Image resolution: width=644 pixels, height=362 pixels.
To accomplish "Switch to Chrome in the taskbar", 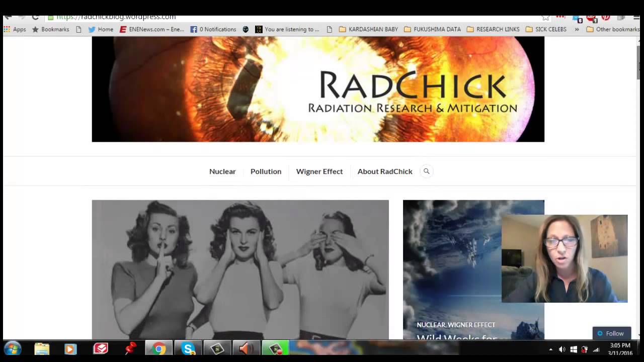I will (x=159, y=348).
